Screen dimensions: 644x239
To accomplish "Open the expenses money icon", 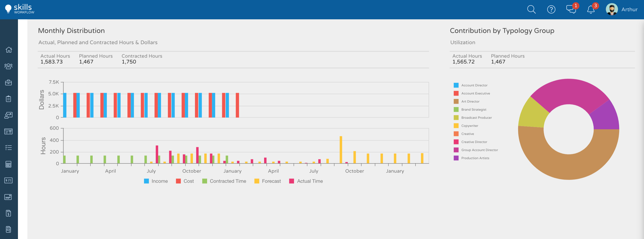I will click(x=9, y=181).
